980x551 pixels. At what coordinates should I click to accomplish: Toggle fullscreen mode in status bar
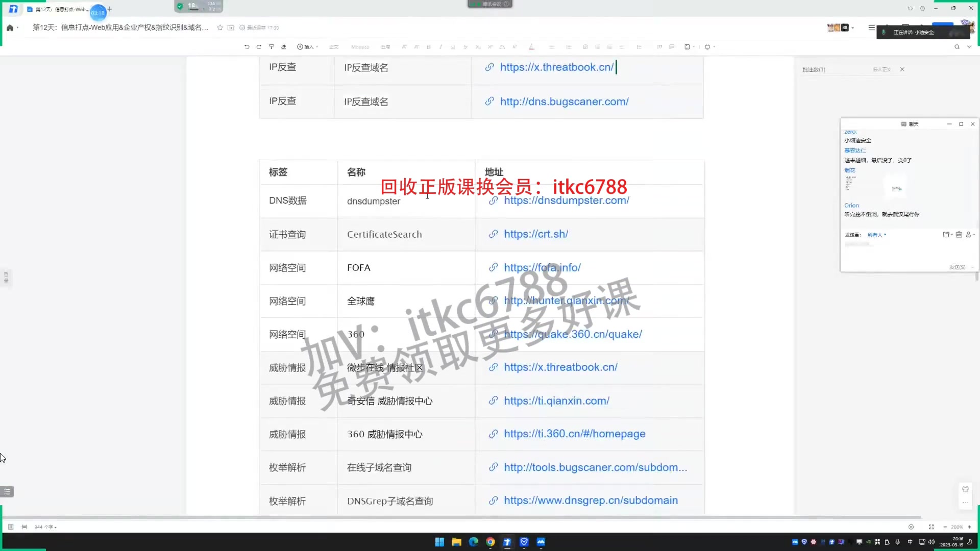tap(931, 527)
